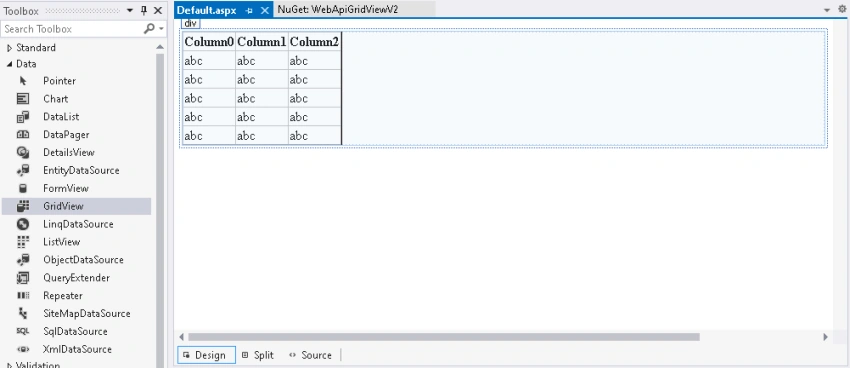Close the Default.aspx tab
This screenshot has width=850, height=368.
tap(265, 10)
